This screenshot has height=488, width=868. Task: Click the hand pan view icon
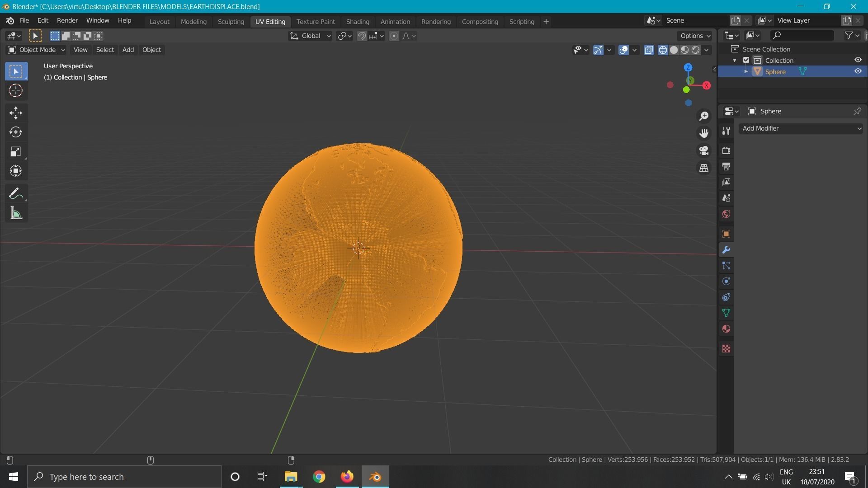[704, 133]
